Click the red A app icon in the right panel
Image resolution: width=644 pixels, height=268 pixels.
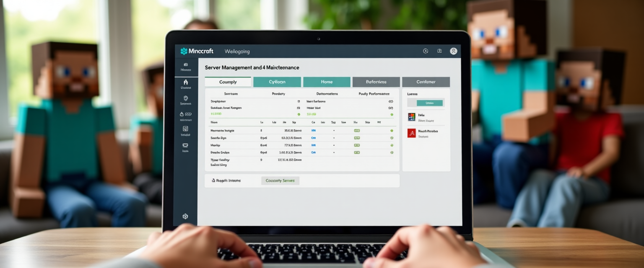tap(411, 133)
